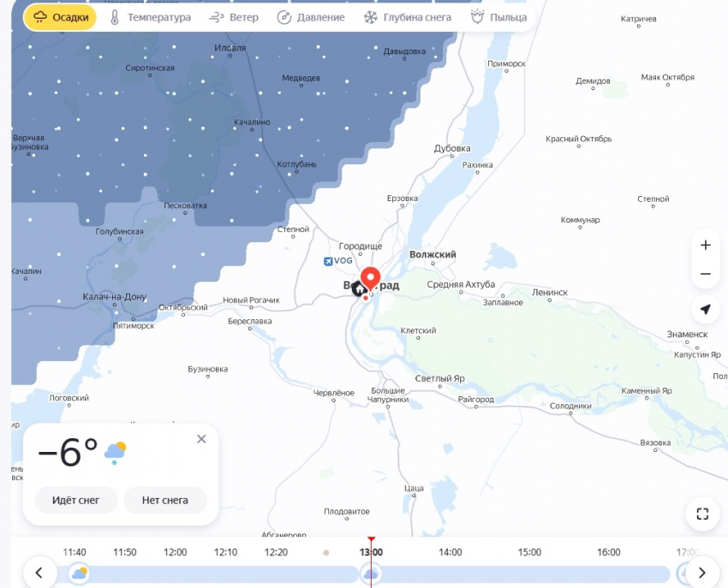The image size is (728, 588).
Task: Switch to the Температура layer
Action: (x=149, y=17)
